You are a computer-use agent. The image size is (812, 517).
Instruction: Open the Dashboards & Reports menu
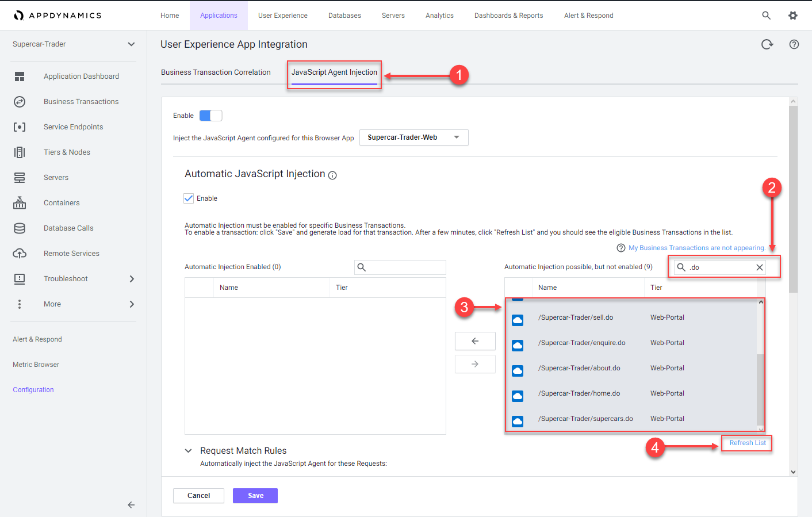(508, 16)
